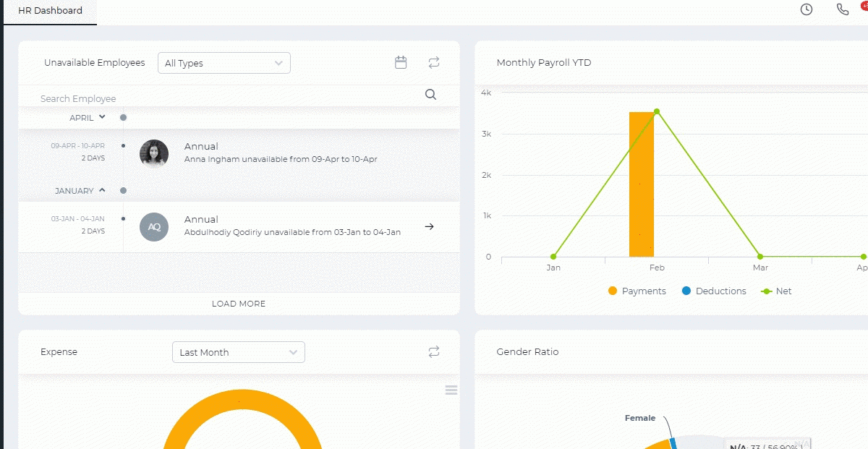The height and width of the screenshot is (449, 868).
Task: Click the Annual label for Abdulhodiy Qodiriy
Action: click(x=201, y=219)
